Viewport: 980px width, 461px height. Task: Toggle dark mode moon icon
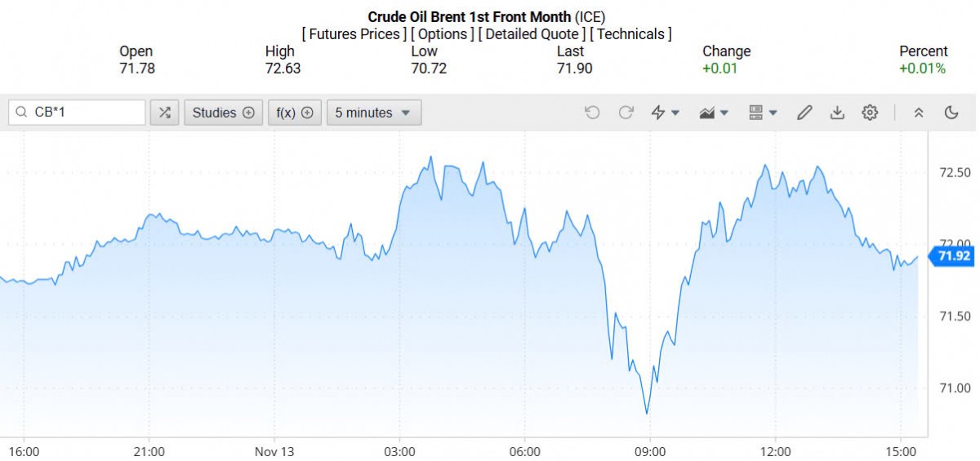951,113
